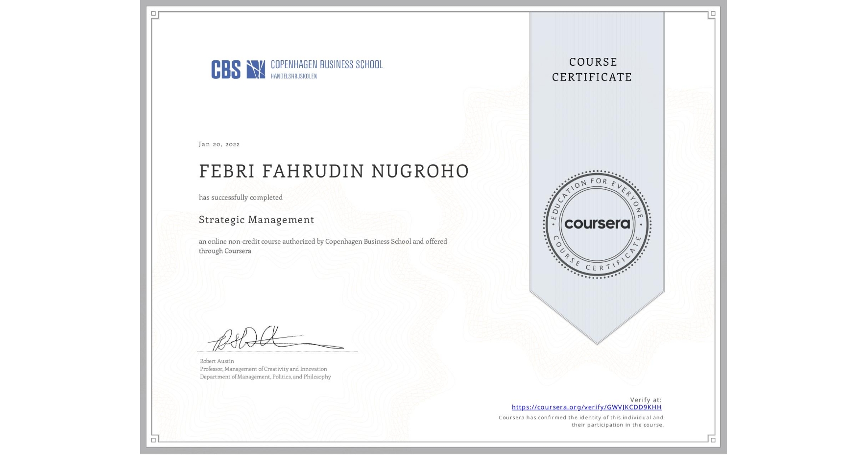Click the CBS Copenhagen Business School logo
Image resolution: width=868 pixels, height=455 pixels.
pyautogui.click(x=291, y=69)
